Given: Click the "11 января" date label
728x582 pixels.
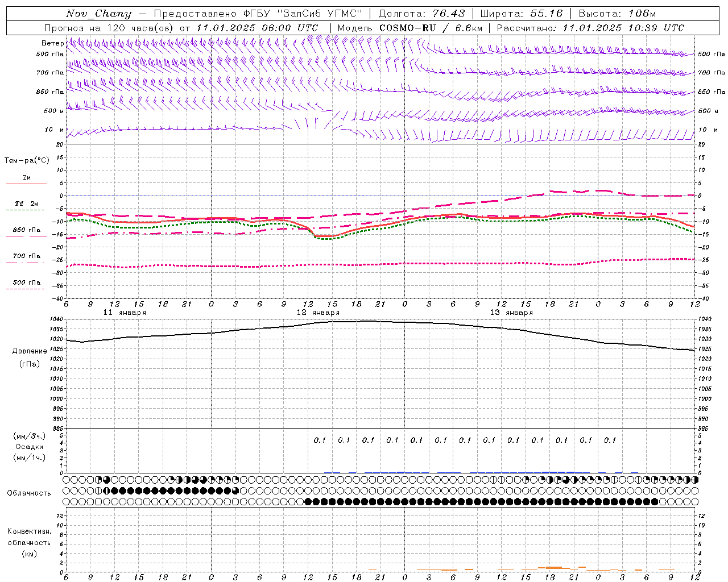Looking at the screenshot, I should click(x=125, y=313).
